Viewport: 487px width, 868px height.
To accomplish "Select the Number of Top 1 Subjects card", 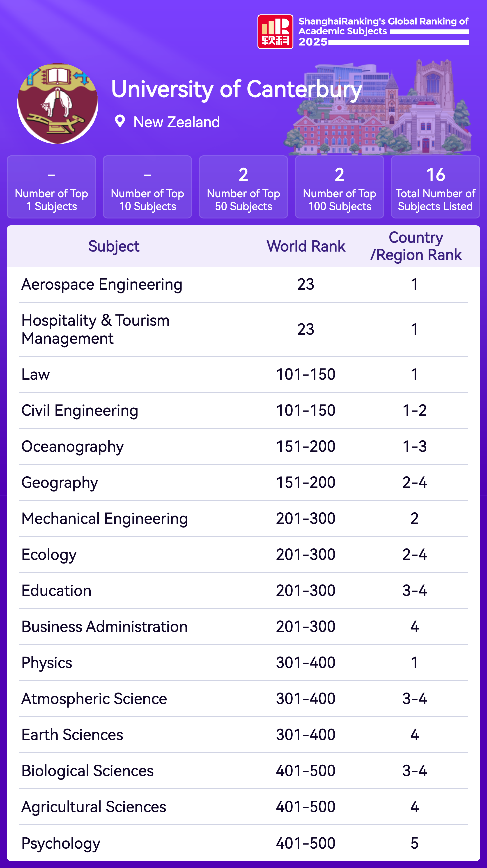I will pyautogui.click(x=51, y=187).
